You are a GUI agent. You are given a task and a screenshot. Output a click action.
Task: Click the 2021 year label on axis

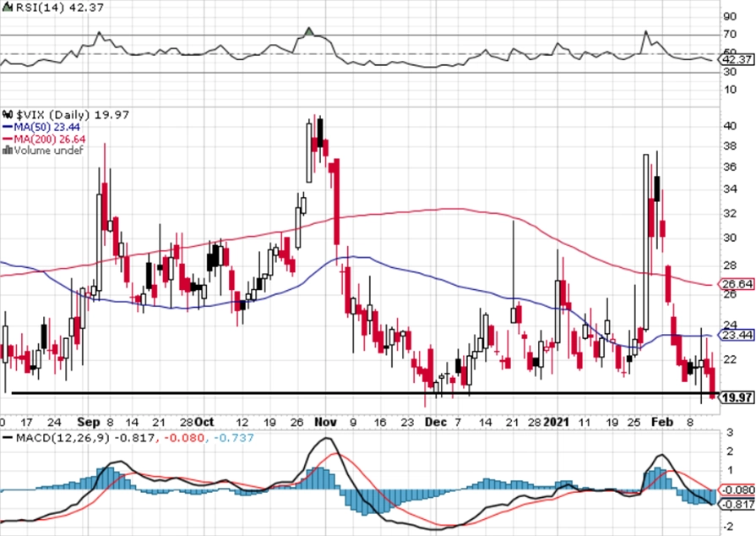click(556, 422)
